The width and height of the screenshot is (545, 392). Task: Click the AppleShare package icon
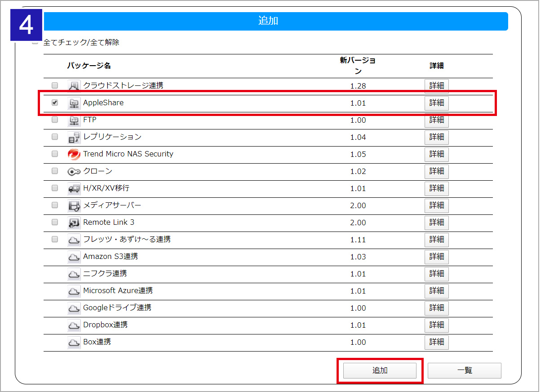pos(74,103)
